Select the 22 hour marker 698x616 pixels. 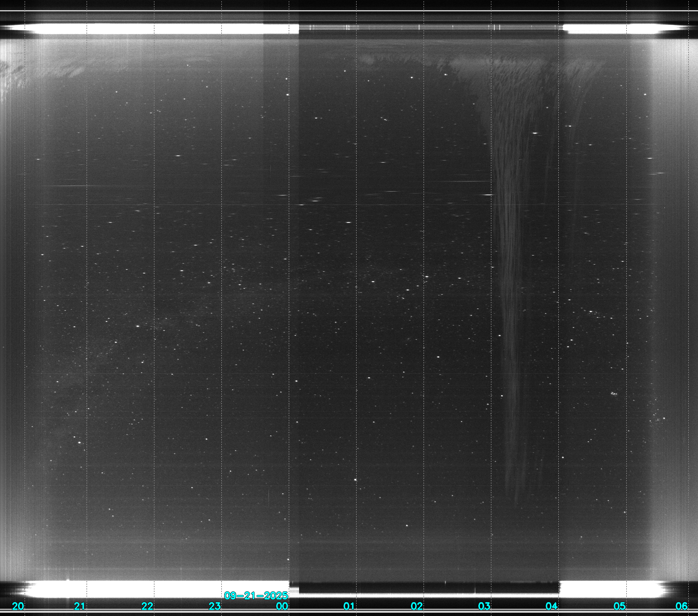[147, 606]
